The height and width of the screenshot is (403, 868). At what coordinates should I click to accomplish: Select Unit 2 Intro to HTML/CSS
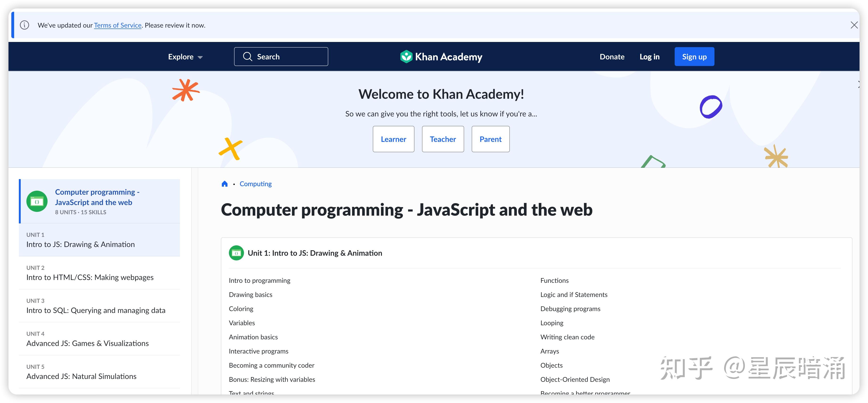[90, 277]
